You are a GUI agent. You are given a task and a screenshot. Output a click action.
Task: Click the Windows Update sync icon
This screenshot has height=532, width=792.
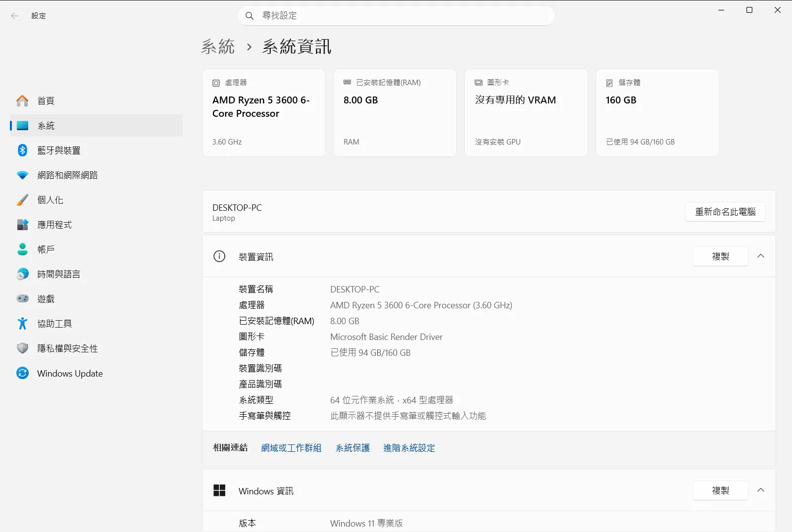[22, 373]
